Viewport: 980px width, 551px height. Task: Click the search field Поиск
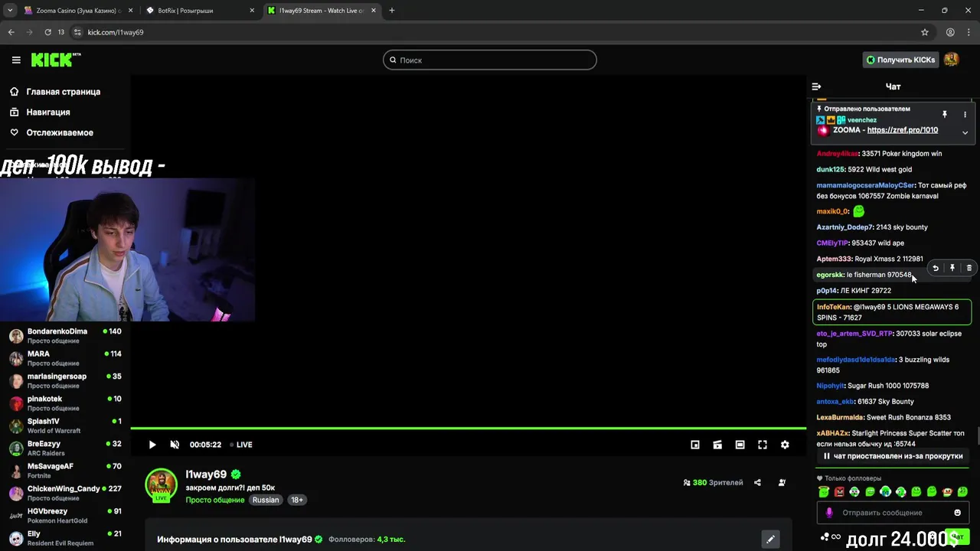coord(490,60)
